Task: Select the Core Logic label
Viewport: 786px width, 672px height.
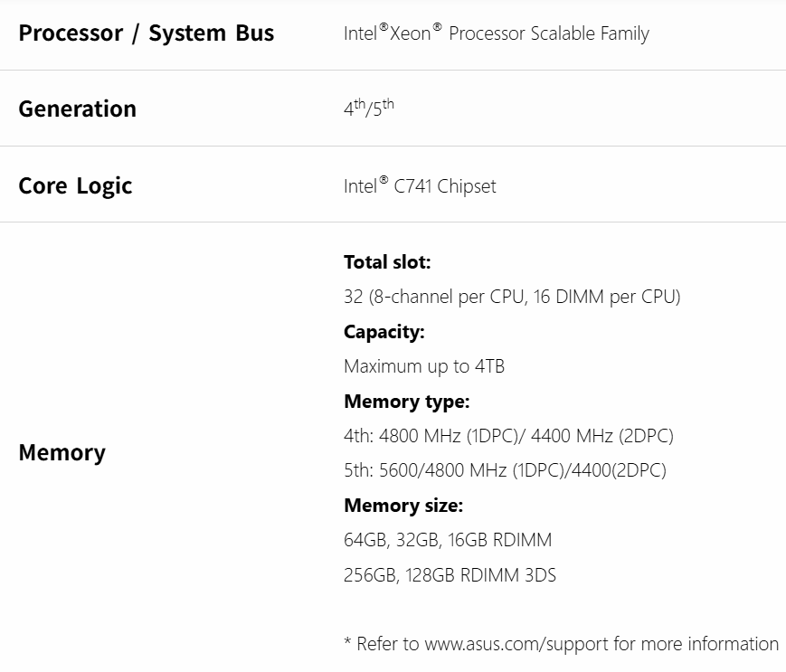Action: pyautogui.click(x=75, y=186)
